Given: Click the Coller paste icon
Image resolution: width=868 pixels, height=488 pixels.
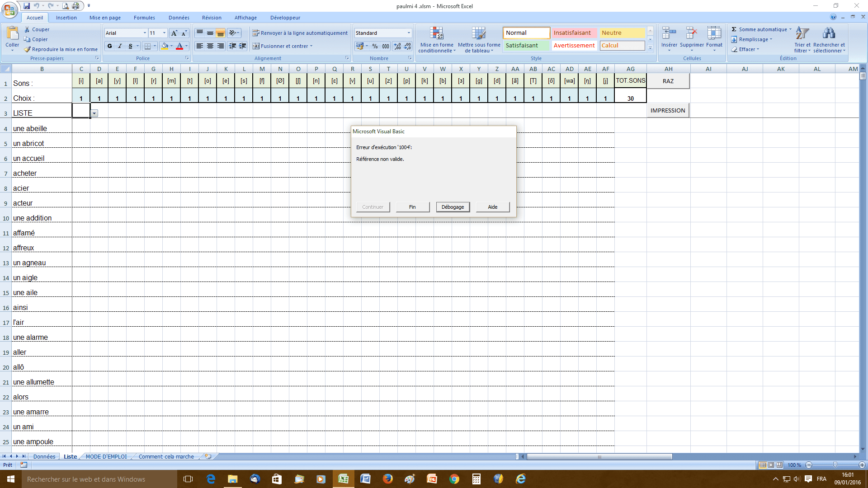Looking at the screenshot, I should click(12, 34).
